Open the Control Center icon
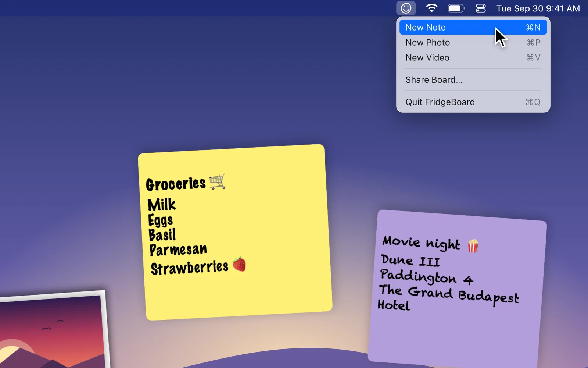 [481, 8]
